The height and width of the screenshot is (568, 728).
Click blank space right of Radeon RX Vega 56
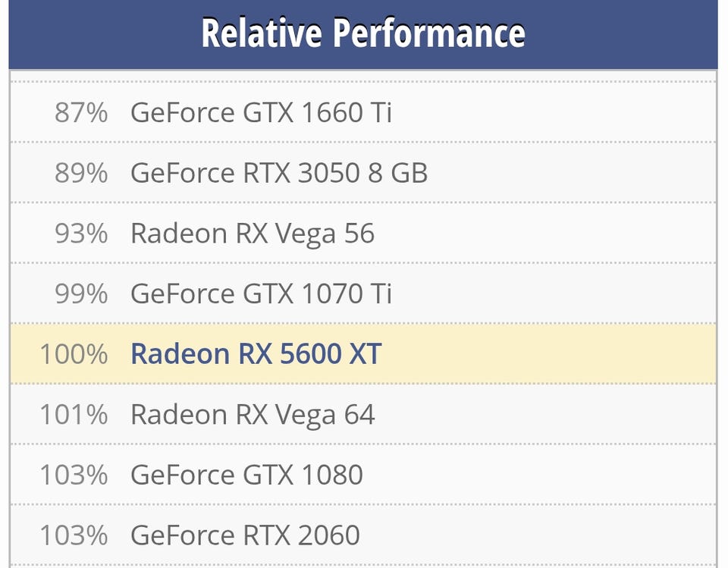coord(546,234)
